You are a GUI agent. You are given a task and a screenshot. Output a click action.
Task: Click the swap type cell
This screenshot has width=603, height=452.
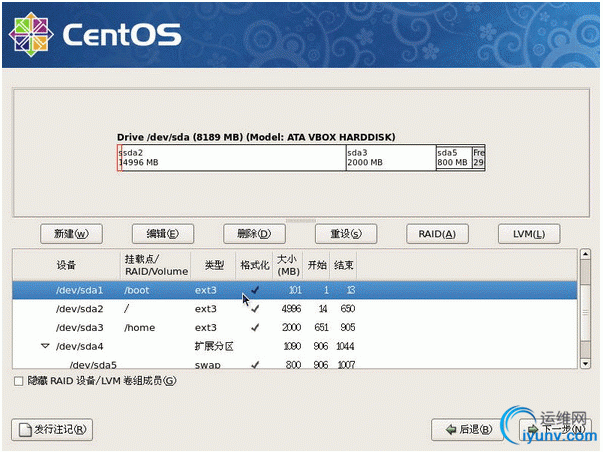(x=208, y=365)
